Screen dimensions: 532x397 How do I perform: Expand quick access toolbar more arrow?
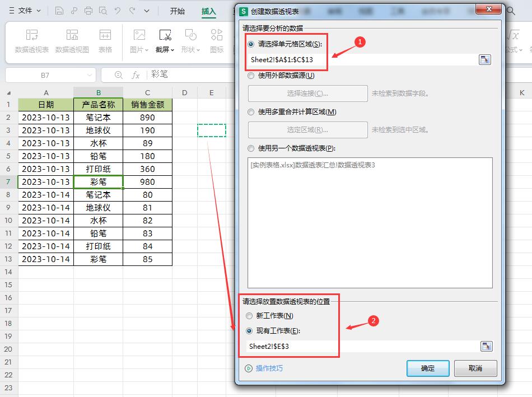point(147,11)
